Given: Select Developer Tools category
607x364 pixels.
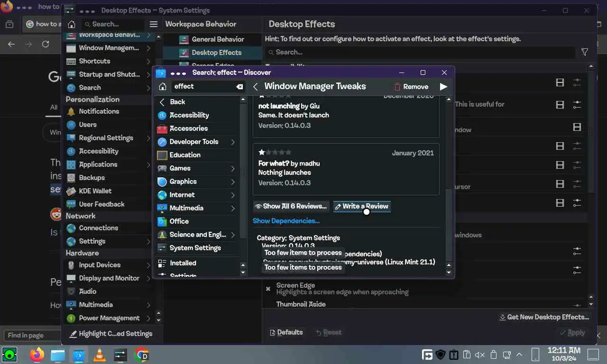Looking at the screenshot, I should pyautogui.click(x=194, y=142).
